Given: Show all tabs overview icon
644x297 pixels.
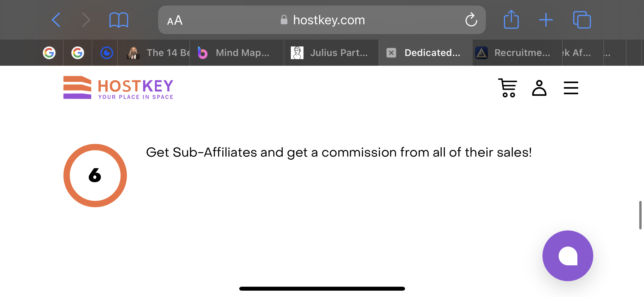Looking at the screenshot, I should (x=582, y=20).
